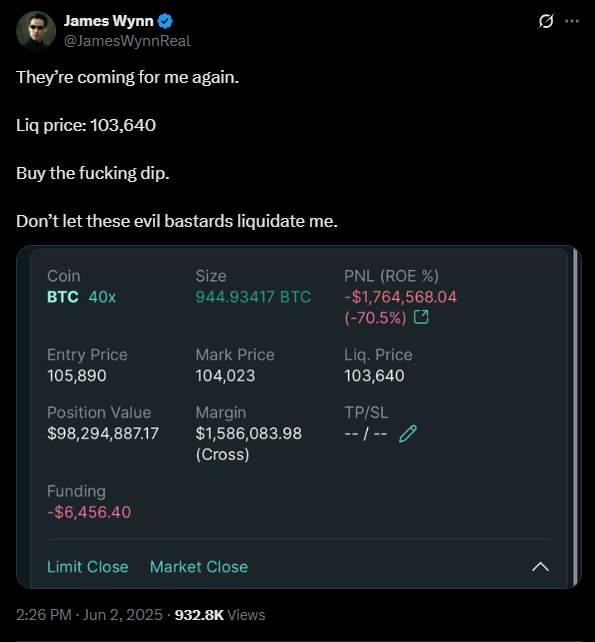This screenshot has width=595, height=642.
Task: Open the 2:26 PM Jun 2, 2025 timestamp
Action: [89, 615]
